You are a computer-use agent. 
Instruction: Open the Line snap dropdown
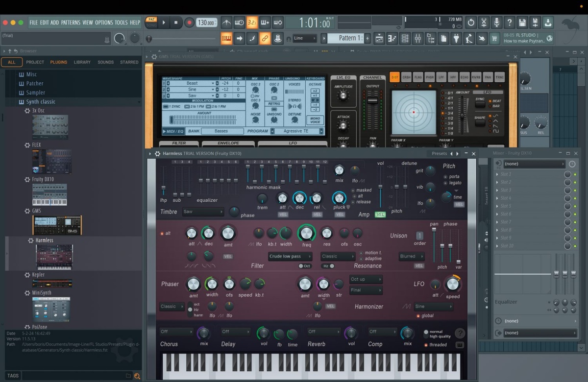[305, 38]
